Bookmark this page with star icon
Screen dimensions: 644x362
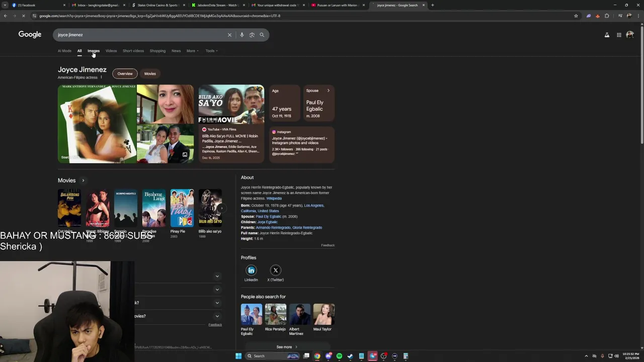coord(576,16)
